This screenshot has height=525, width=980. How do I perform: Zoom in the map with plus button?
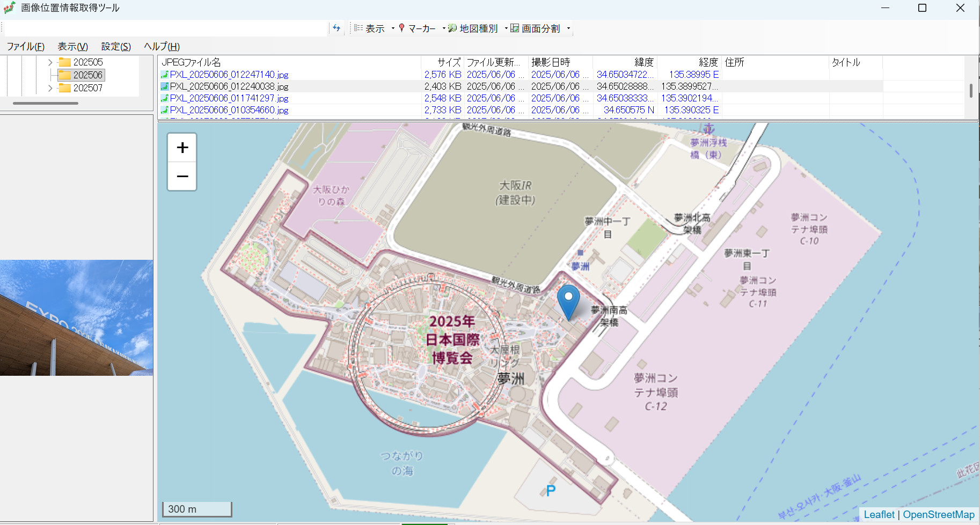pyautogui.click(x=182, y=148)
